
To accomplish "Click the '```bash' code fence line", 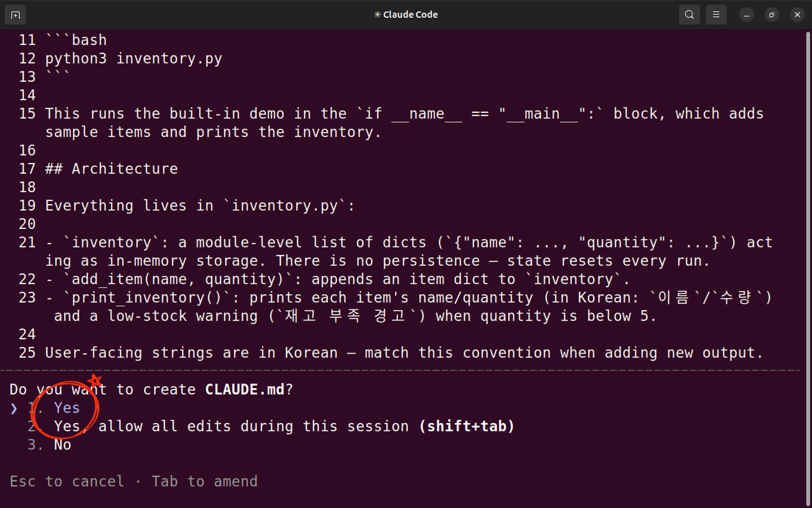I will pyautogui.click(x=76, y=40).
